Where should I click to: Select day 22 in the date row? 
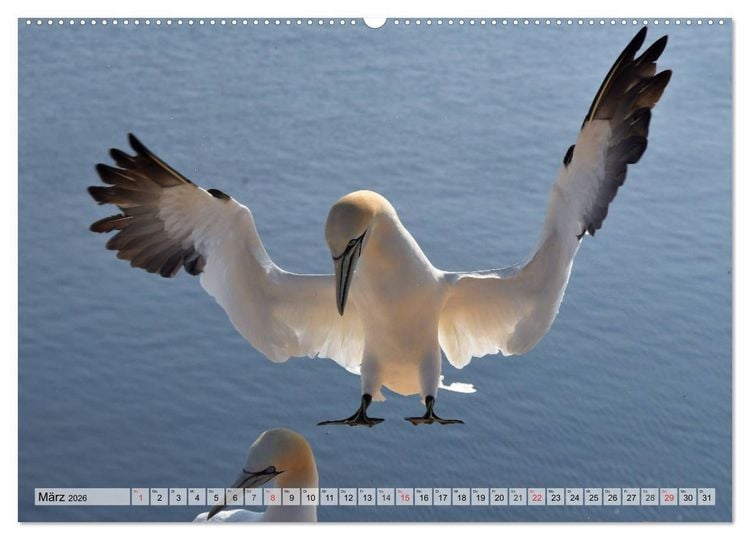point(537,497)
